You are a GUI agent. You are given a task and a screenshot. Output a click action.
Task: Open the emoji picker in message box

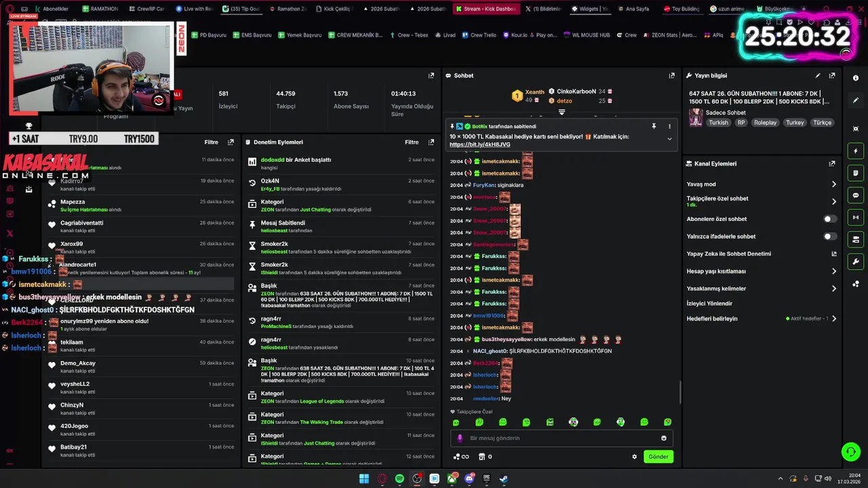pyautogui.click(x=664, y=438)
